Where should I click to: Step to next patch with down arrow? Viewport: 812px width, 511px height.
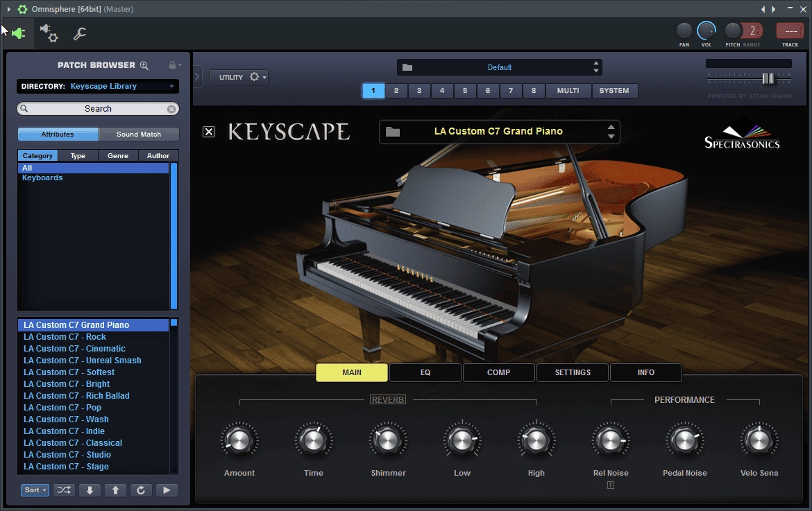[90, 490]
